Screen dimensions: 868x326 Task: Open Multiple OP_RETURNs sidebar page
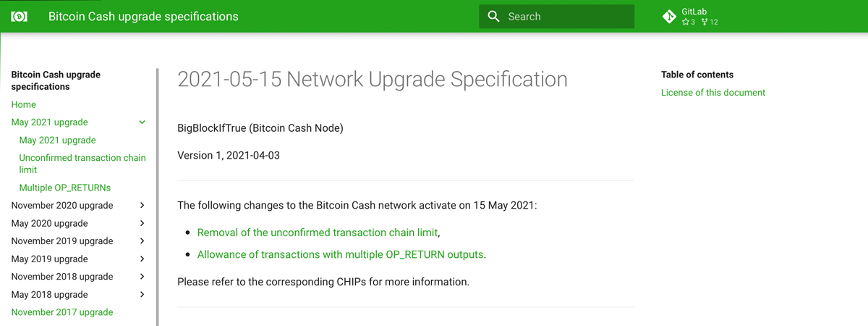pos(65,188)
